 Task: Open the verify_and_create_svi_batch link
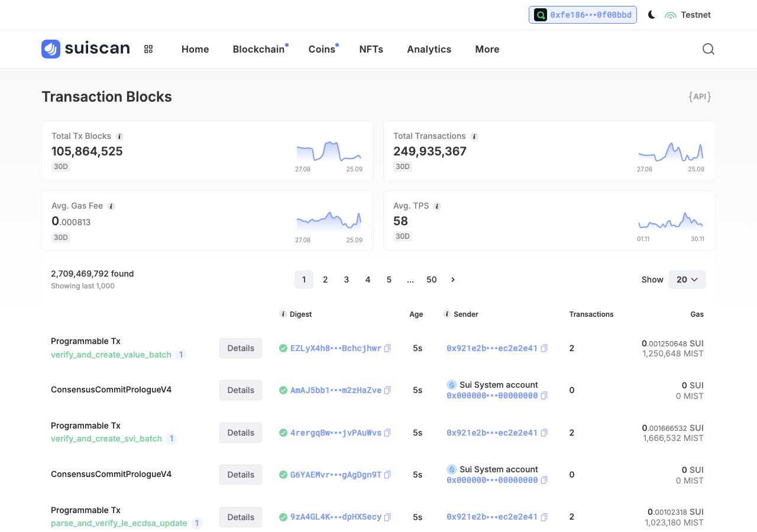[106, 439]
